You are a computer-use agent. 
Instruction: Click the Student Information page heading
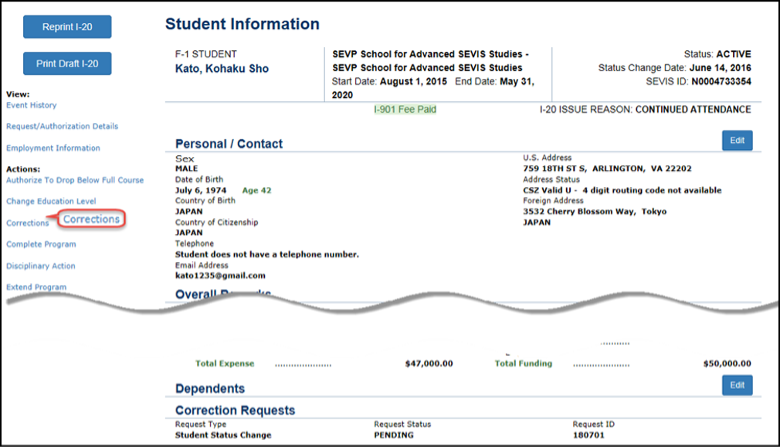pyautogui.click(x=242, y=24)
